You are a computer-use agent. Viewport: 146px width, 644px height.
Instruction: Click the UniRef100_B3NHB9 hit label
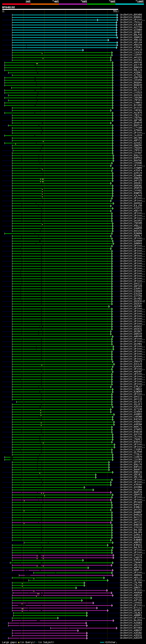tap(131, 540)
